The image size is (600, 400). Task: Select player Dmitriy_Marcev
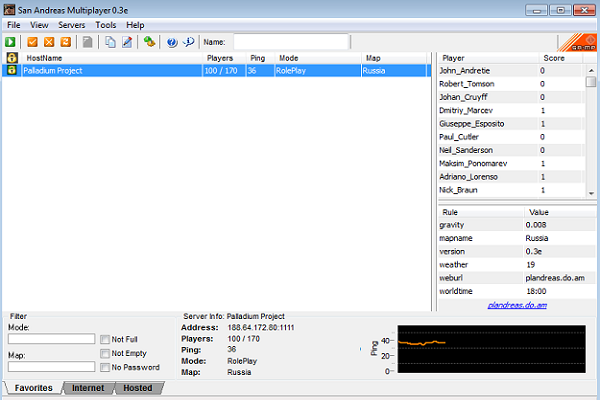pos(512,110)
